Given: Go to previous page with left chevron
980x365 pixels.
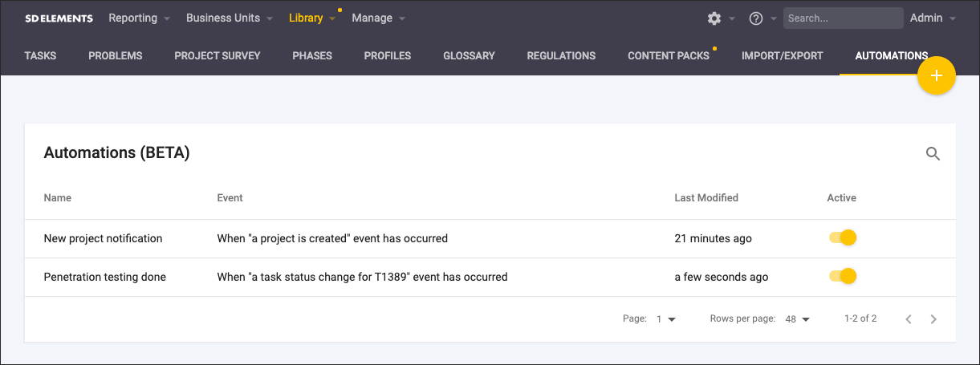Looking at the screenshot, I should pyautogui.click(x=909, y=319).
